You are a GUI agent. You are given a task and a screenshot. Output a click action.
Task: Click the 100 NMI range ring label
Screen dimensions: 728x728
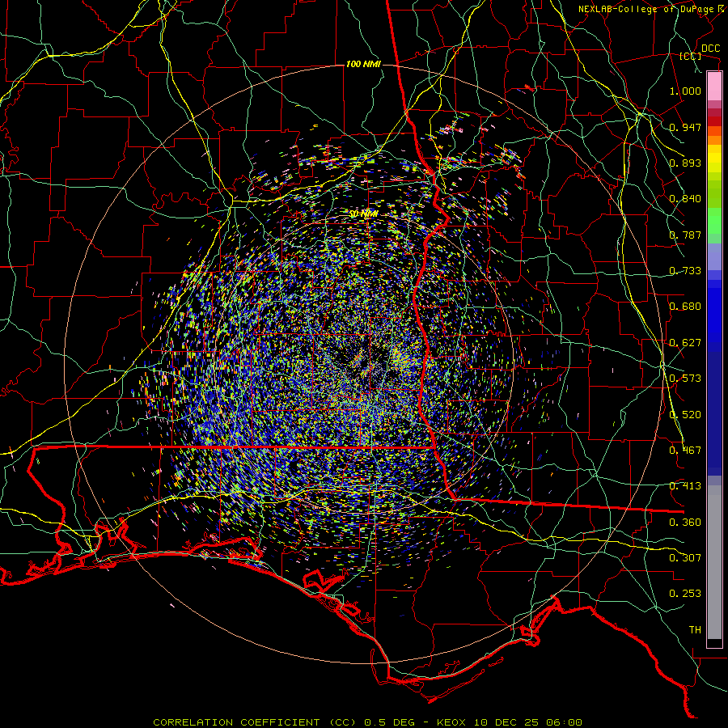[x=363, y=64]
